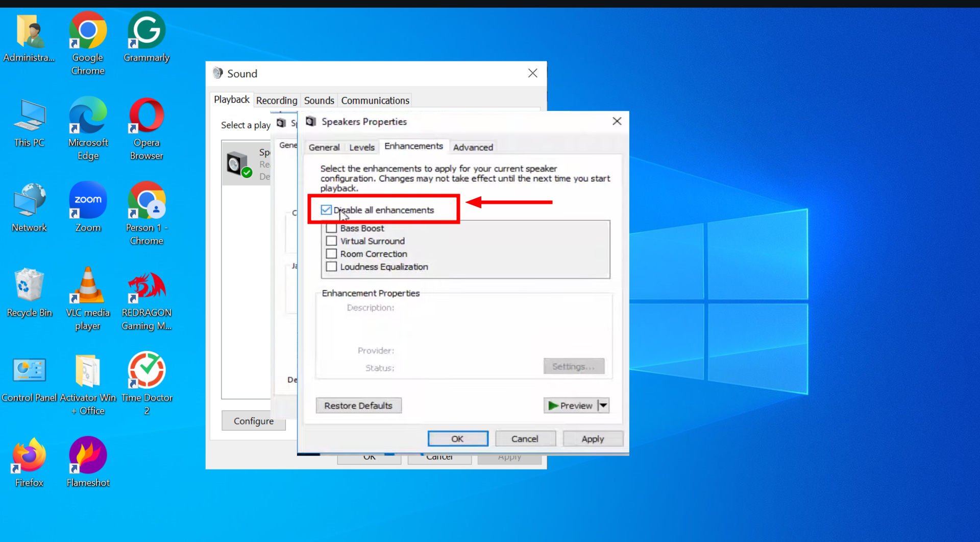Image resolution: width=980 pixels, height=542 pixels.
Task: Switch to the Advanced tab
Action: coord(473,147)
